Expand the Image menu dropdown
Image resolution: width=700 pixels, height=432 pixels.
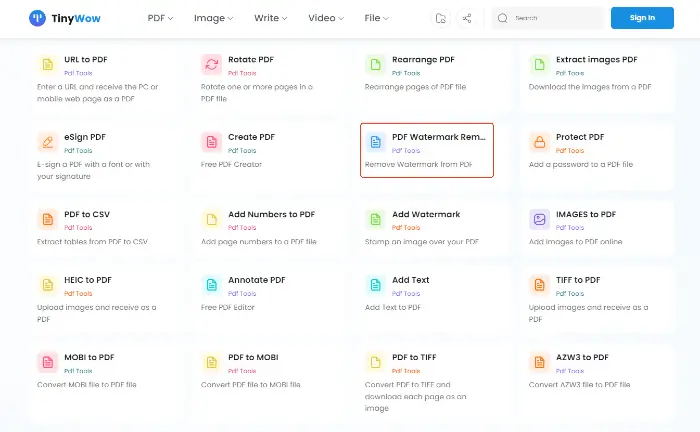[213, 18]
